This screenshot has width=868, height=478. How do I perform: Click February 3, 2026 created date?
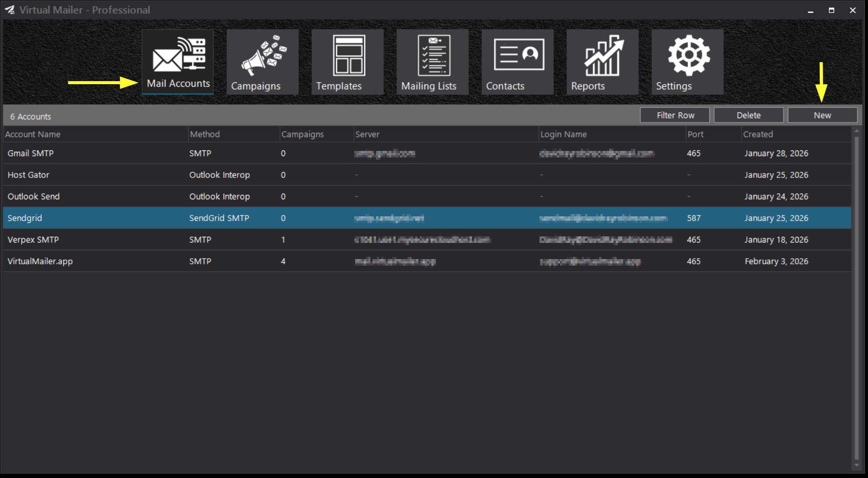pyautogui.click(x=776, y=261)
